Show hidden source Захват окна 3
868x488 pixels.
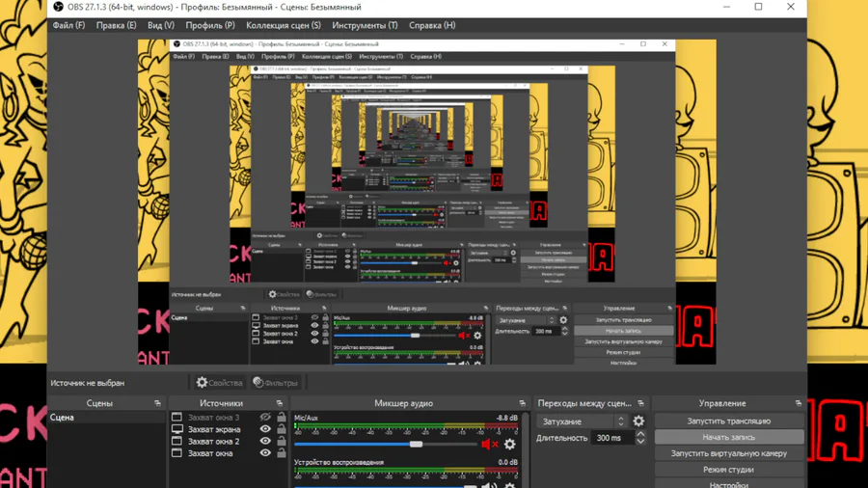(x=265, y=418)
